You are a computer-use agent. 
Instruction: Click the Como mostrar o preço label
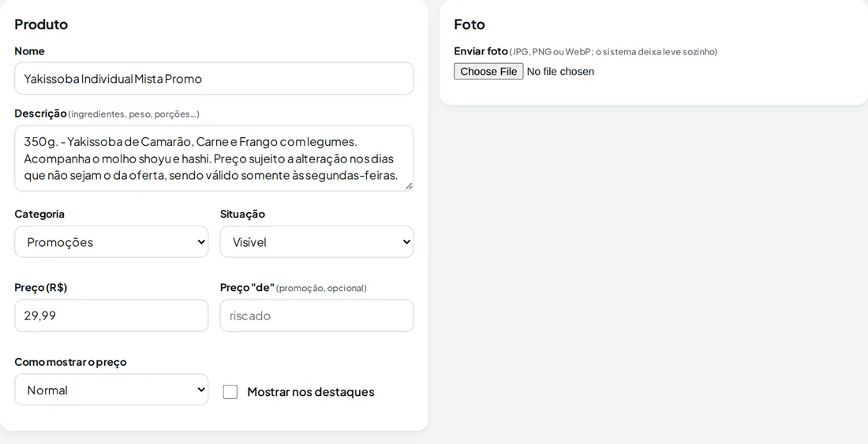click(x=70, y=362)
